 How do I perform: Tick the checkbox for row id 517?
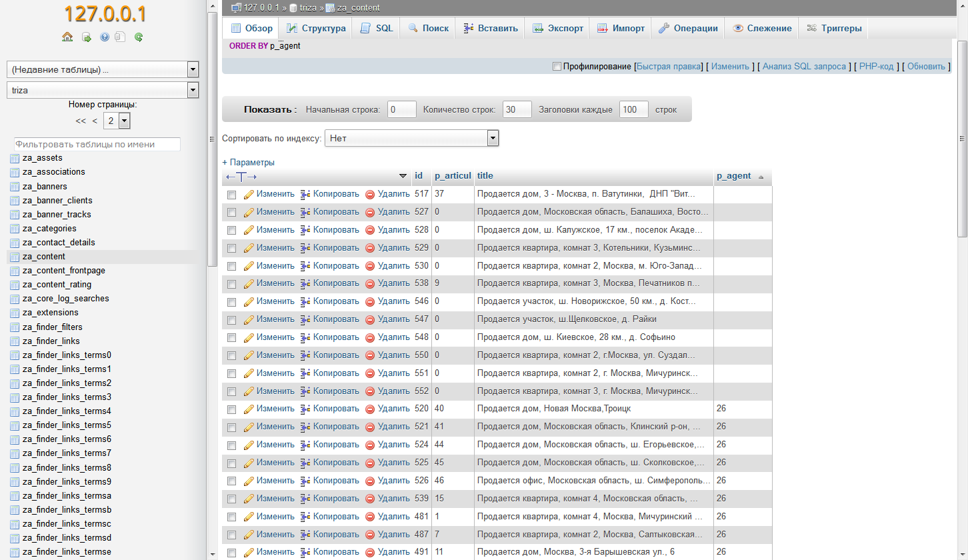pos(231,195)
